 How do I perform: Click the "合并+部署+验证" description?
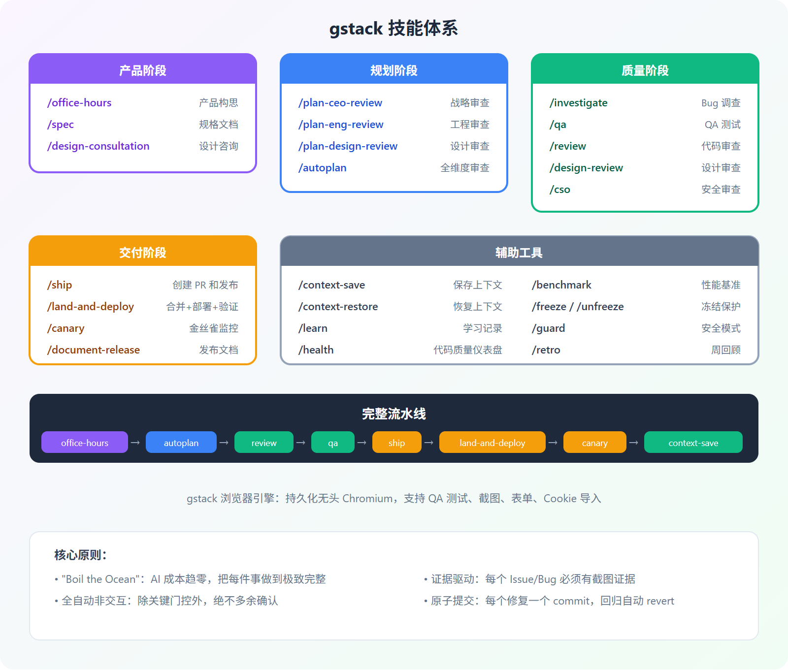click(202, 306)
